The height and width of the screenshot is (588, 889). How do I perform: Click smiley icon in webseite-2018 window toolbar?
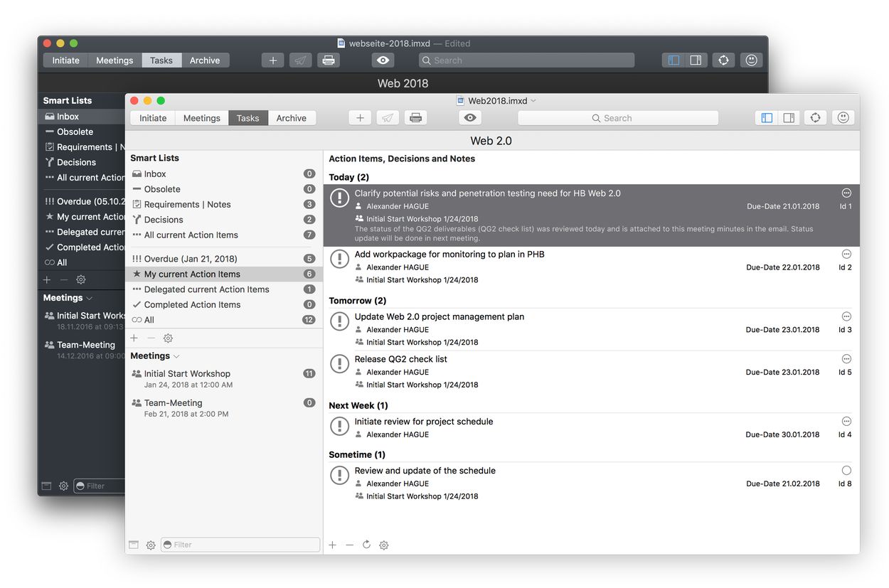coord(751,60)
